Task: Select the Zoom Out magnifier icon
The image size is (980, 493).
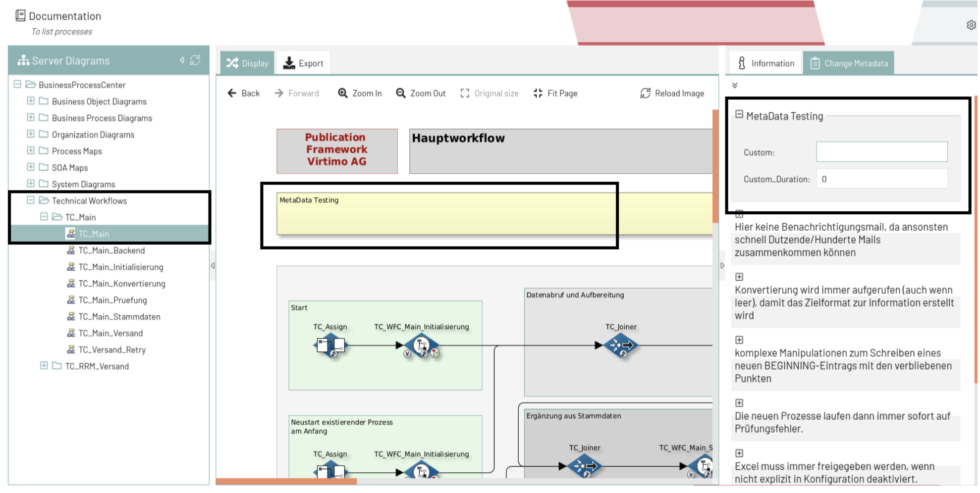Action: 400,93
